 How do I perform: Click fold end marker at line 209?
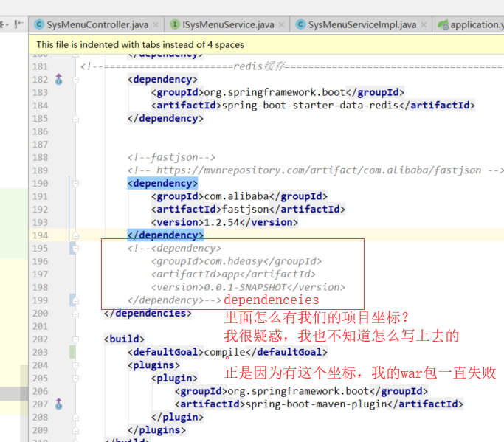(x=75, y=430)
